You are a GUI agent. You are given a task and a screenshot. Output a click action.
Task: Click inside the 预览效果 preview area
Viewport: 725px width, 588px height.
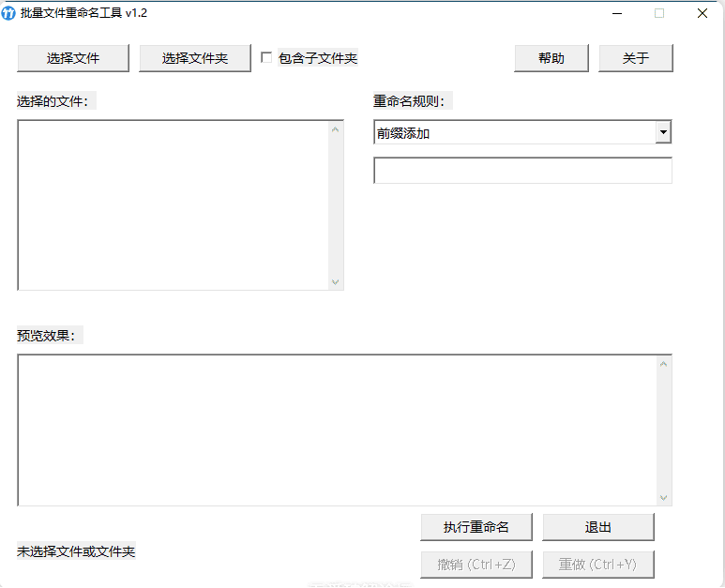click(336, 430)
